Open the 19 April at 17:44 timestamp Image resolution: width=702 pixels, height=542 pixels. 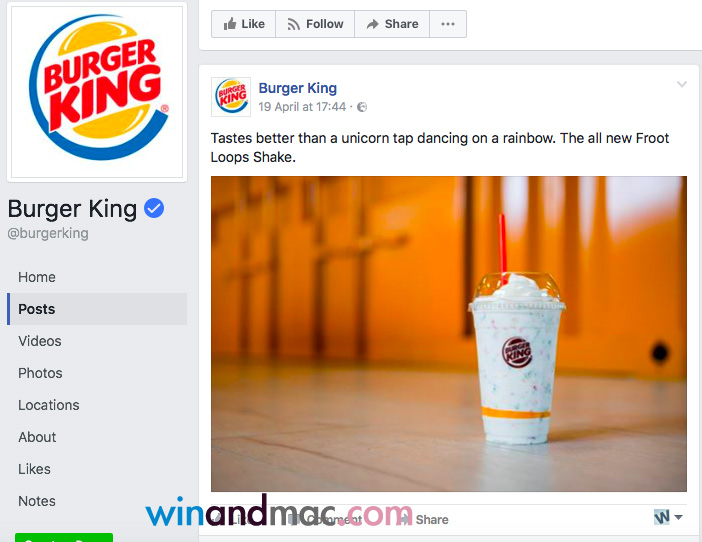pos(302,107)
